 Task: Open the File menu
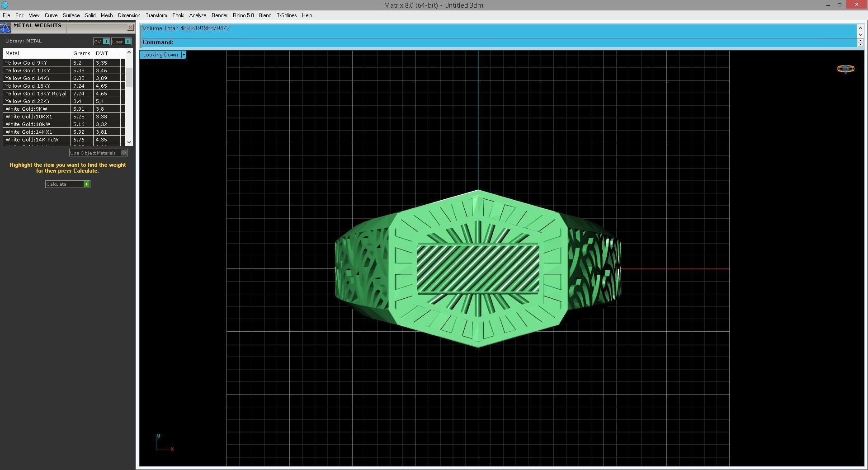(6, 15)
